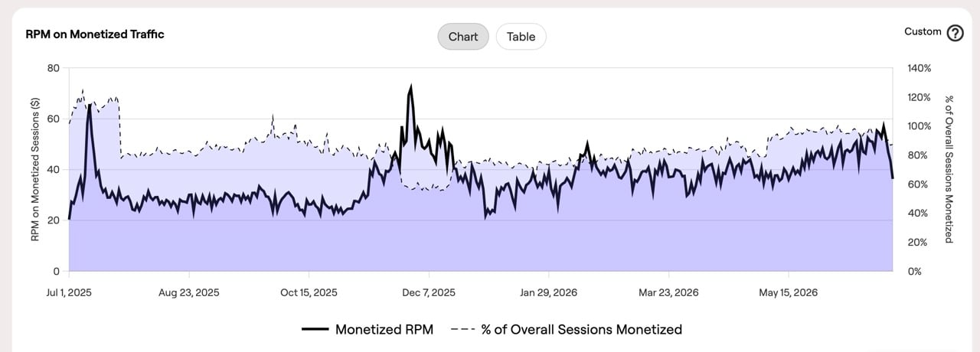Select the Chart view tab
This screenshot has width=980, height=352.
point(463,37)
